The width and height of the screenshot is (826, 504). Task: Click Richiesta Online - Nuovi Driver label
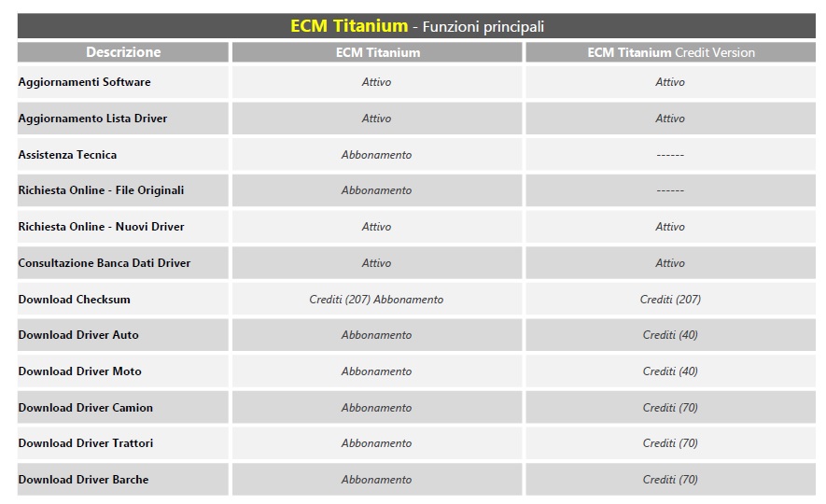[101, 227]
